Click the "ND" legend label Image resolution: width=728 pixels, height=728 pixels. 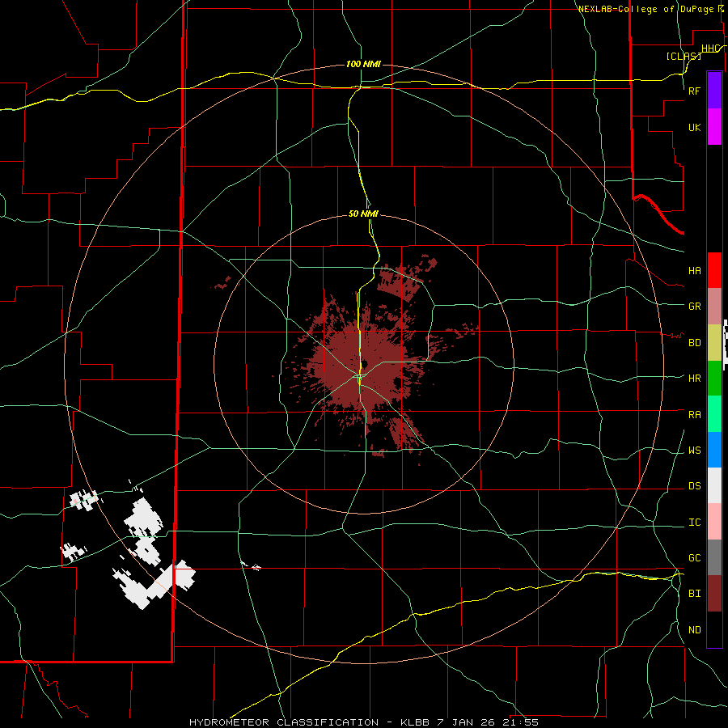click(694, 630)
